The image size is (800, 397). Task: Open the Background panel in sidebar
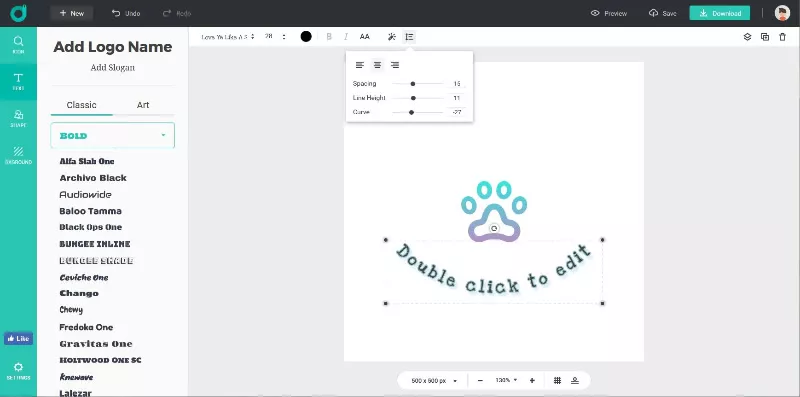point(18,155)
